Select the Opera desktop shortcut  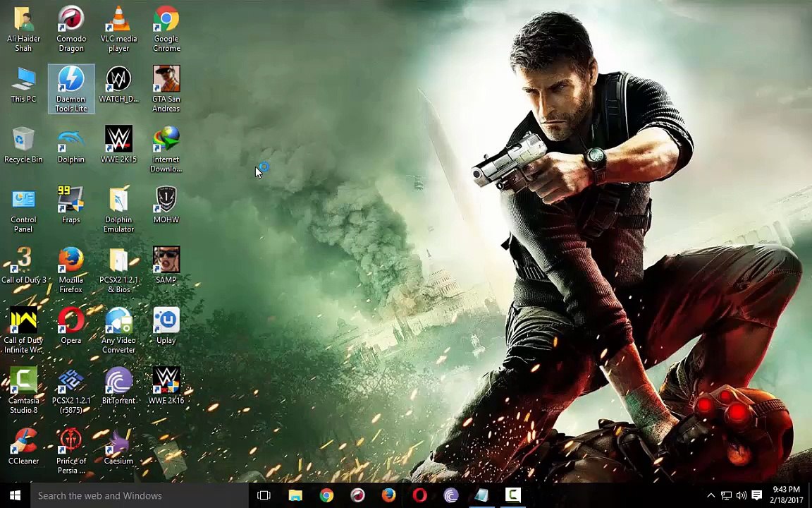[x=71, y=326]
